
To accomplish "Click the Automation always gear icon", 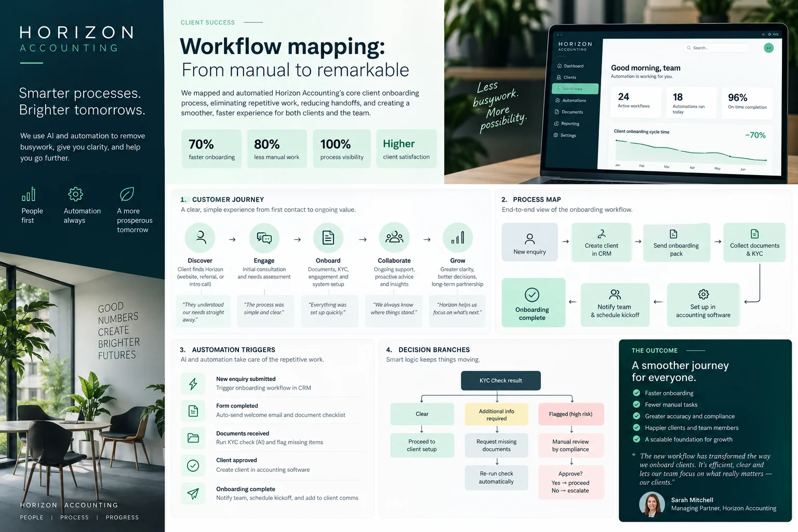I will tap(75, 194).
